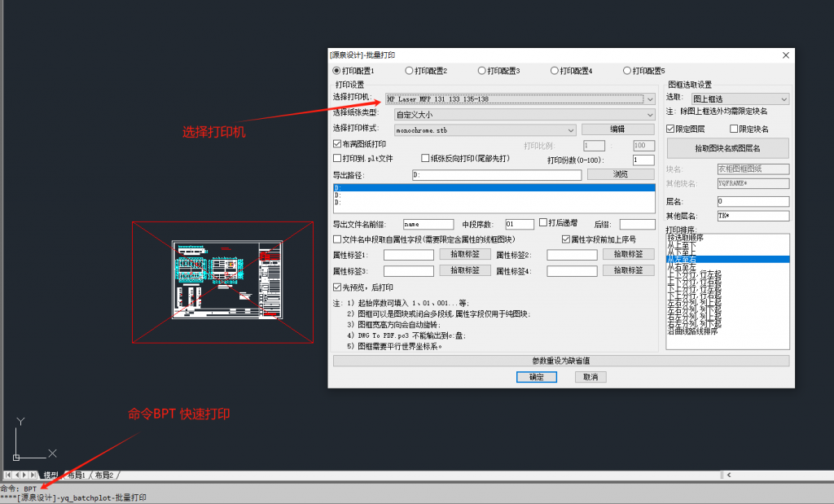
Task: Open monochrome.stb print style dropdown
Action: [x=572, y=129]
